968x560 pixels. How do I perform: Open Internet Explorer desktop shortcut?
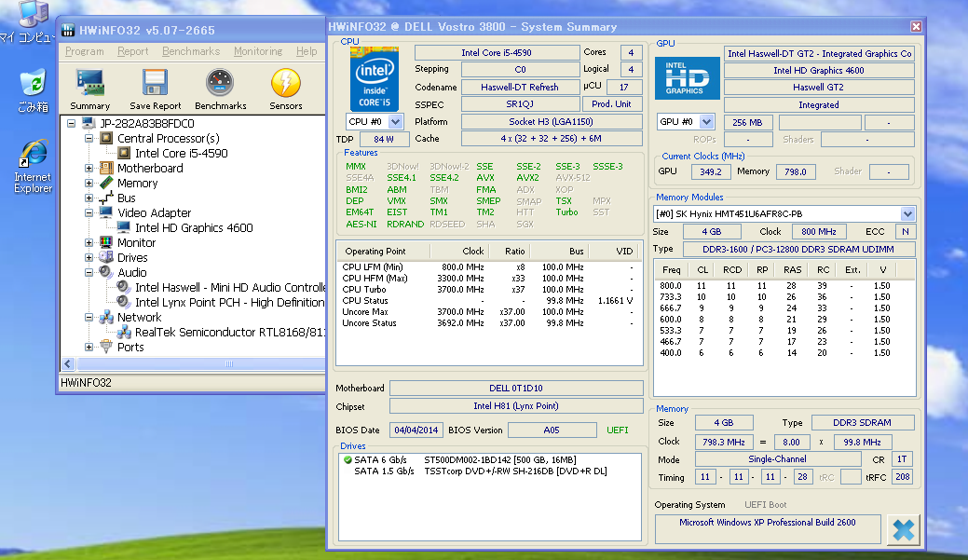pyautogui.click(x=33, y=155)
